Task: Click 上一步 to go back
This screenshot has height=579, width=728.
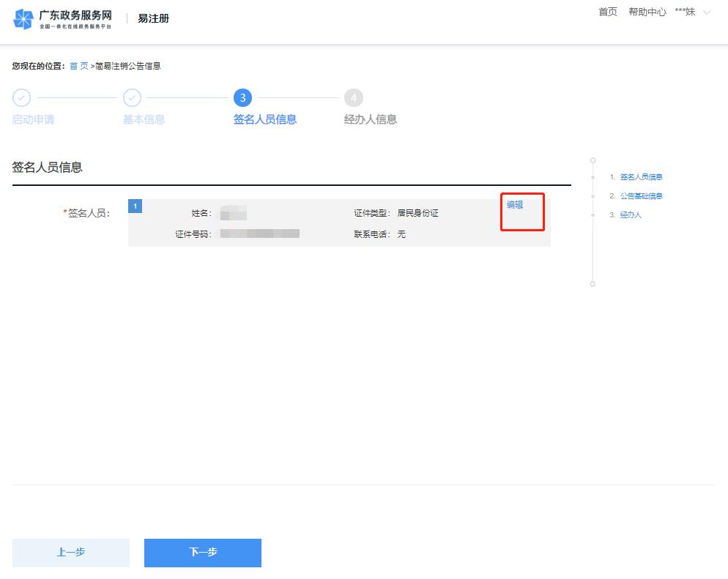Action: [x=70, y=553]
